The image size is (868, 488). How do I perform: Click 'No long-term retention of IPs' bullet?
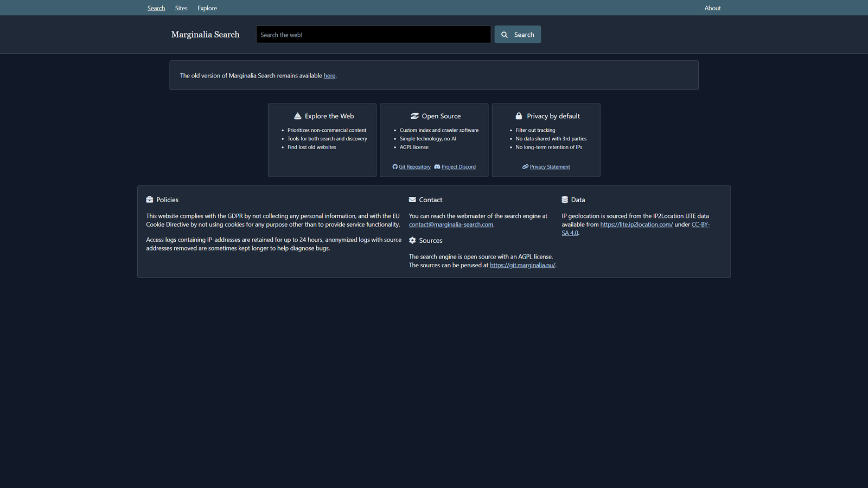(548, 147)
